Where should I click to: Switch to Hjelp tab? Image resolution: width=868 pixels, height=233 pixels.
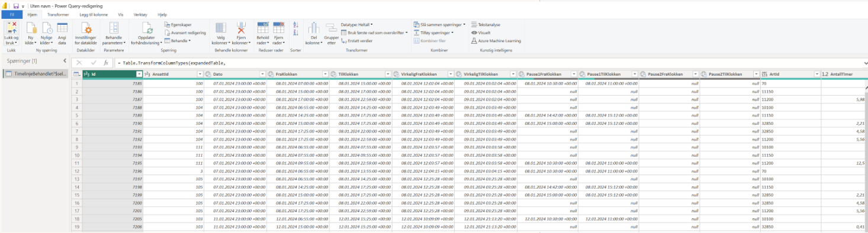coord(162,14)
